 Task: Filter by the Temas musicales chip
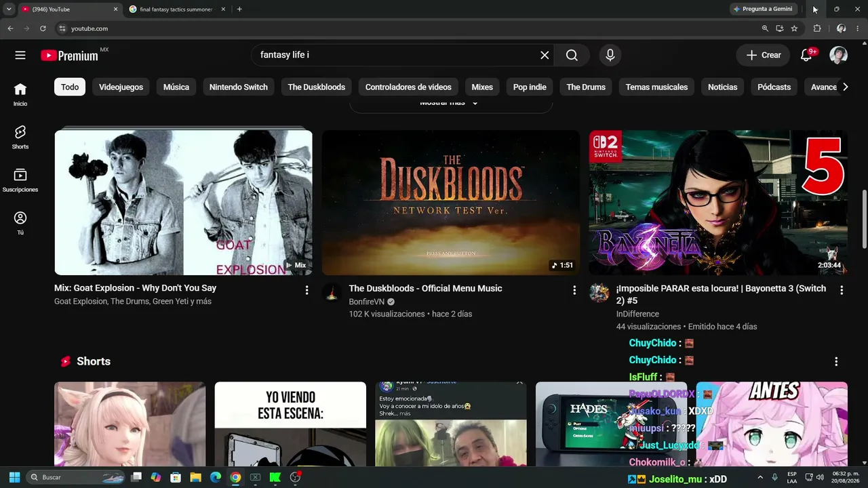(x=656, y=87)
